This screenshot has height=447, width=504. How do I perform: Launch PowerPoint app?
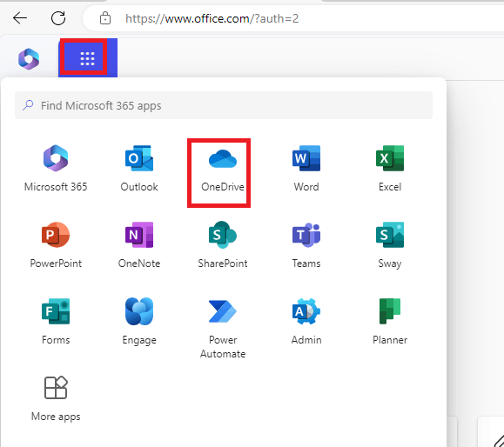(56, 245)
